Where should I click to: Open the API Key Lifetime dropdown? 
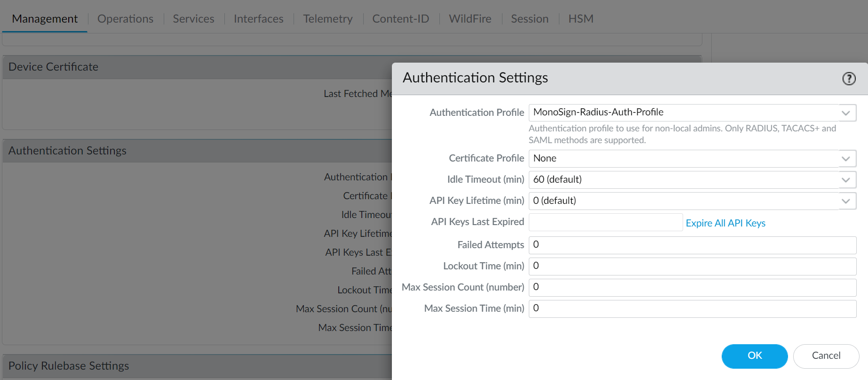tap(846, 201)
